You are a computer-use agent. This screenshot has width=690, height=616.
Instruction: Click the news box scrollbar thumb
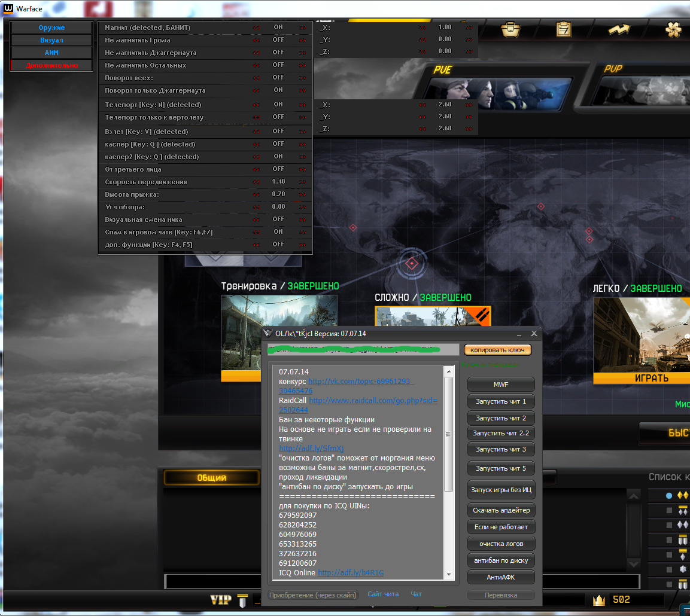pos(449,434)
